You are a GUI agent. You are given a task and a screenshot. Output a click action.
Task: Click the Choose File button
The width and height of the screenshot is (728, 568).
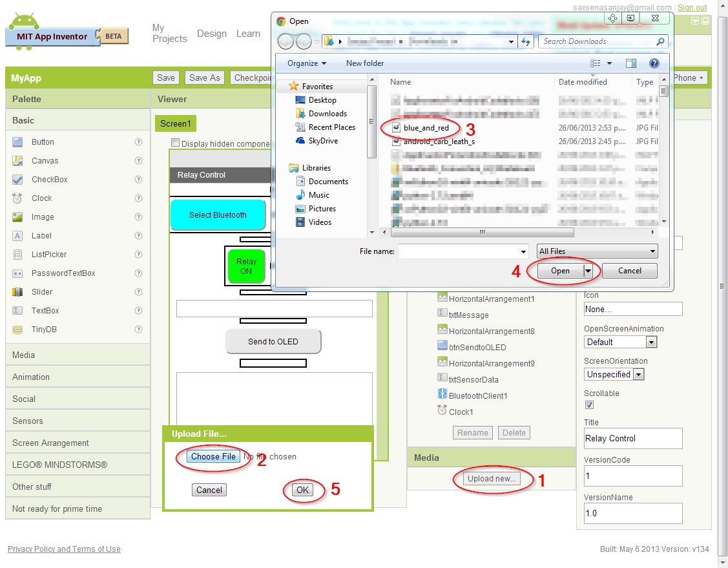point(214,456)
